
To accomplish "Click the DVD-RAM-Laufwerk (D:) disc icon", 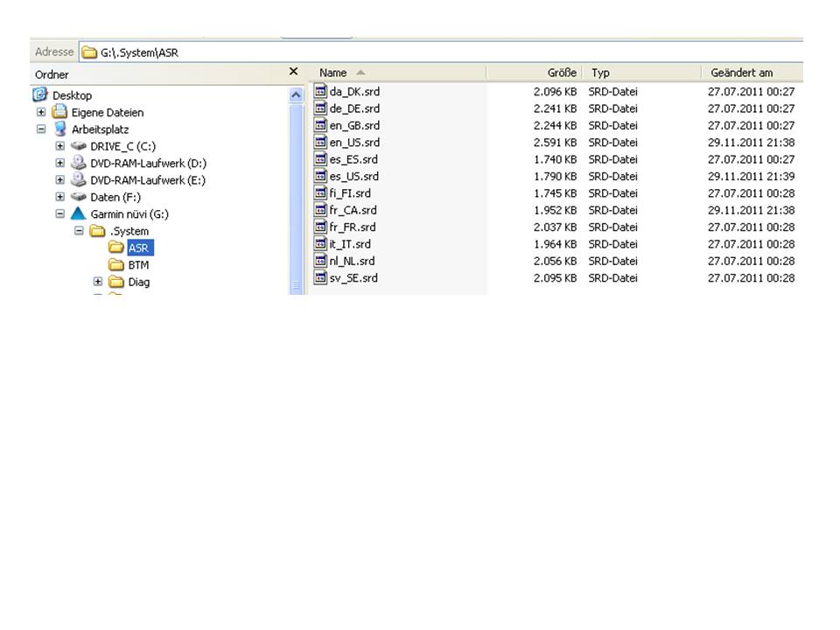I will 79,163.
